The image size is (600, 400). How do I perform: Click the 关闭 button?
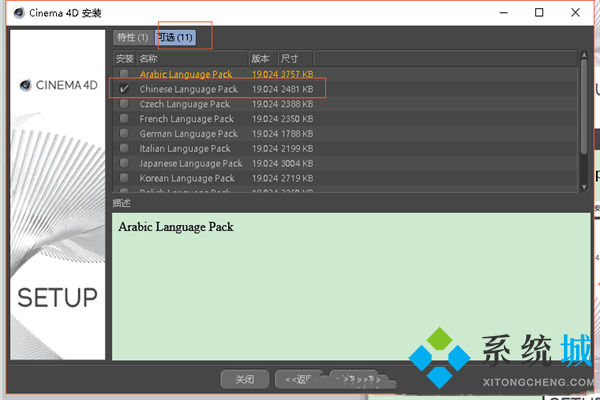pos(245,380)
